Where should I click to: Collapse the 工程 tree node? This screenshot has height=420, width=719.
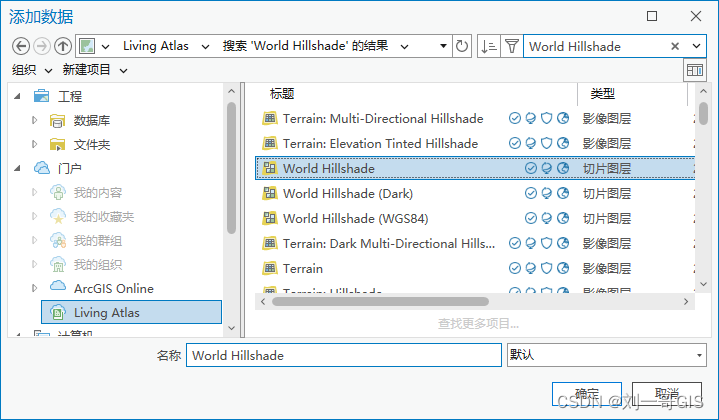[17, 96]
